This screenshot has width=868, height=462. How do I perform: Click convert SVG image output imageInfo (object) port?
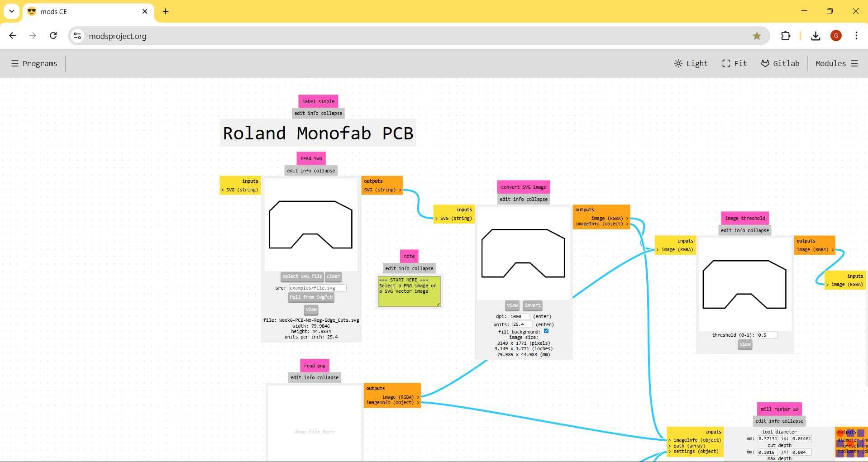pos(602,224)
